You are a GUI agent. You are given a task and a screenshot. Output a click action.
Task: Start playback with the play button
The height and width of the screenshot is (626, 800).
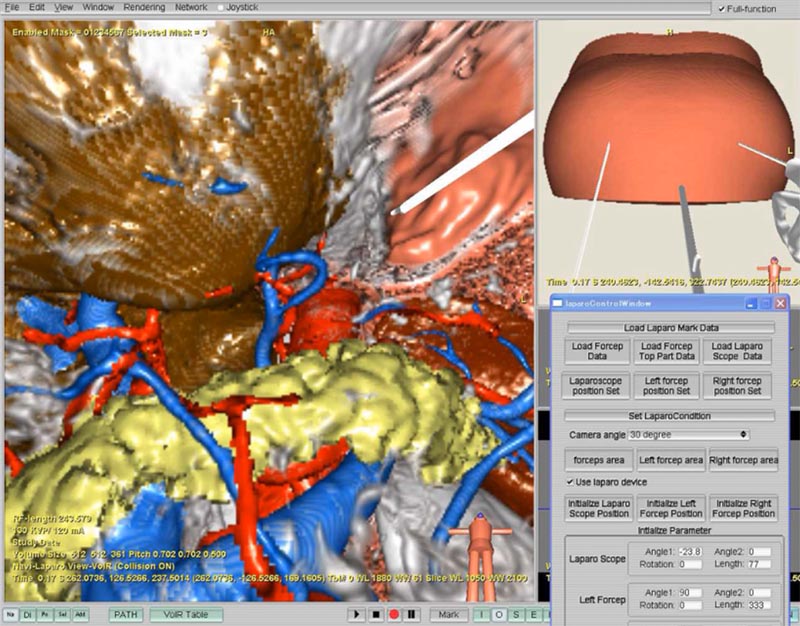357,615
